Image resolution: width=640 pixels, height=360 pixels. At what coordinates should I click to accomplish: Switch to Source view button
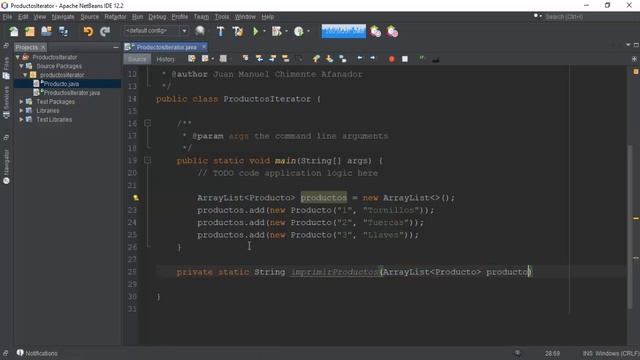[137, 59]
